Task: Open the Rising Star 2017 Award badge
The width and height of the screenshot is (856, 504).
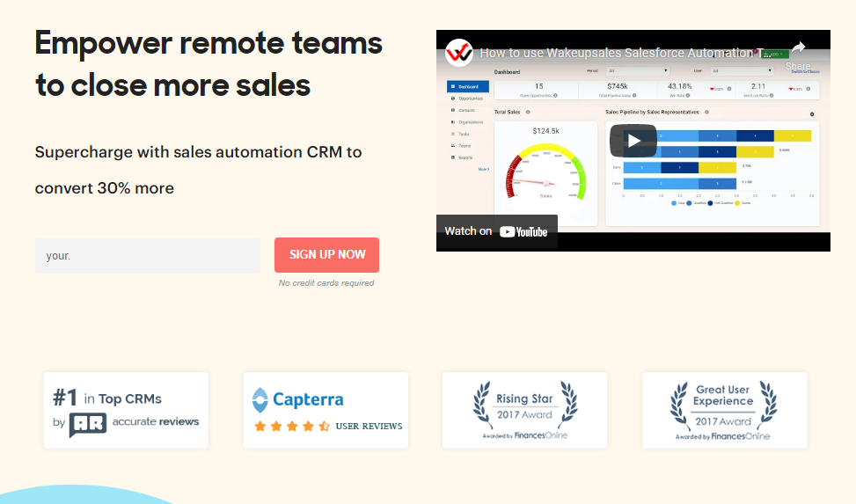Action: 524,410
